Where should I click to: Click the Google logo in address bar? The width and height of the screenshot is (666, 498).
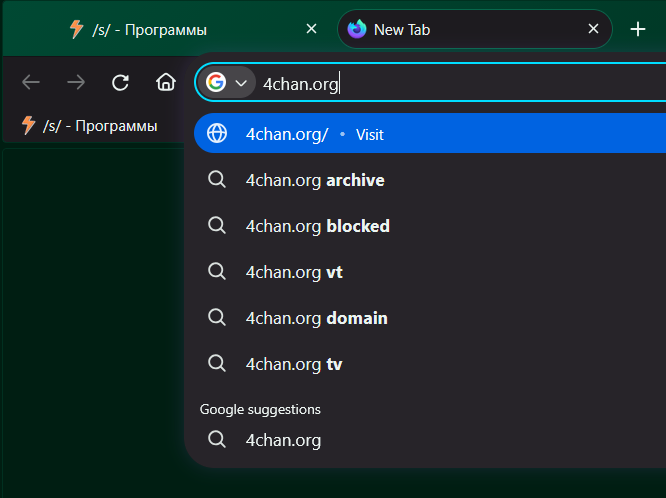click(x=216, y=82)
